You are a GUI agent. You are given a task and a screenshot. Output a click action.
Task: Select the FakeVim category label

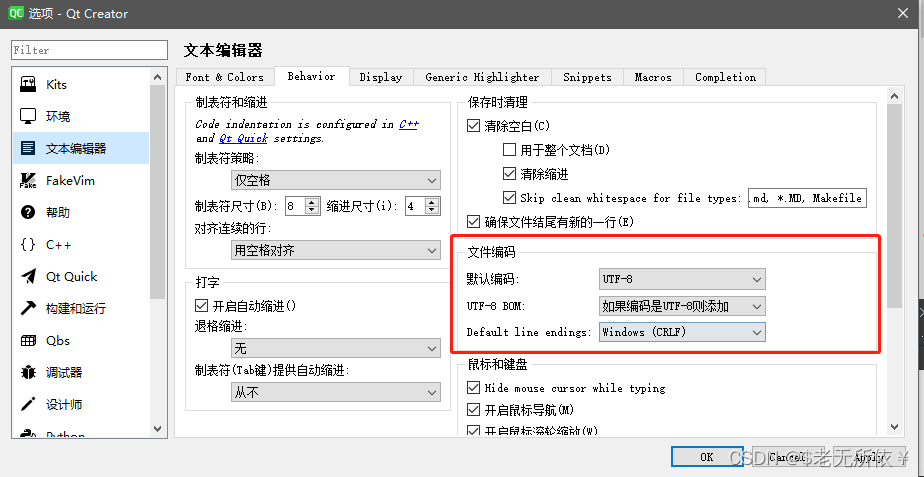(x=70, y=180)
